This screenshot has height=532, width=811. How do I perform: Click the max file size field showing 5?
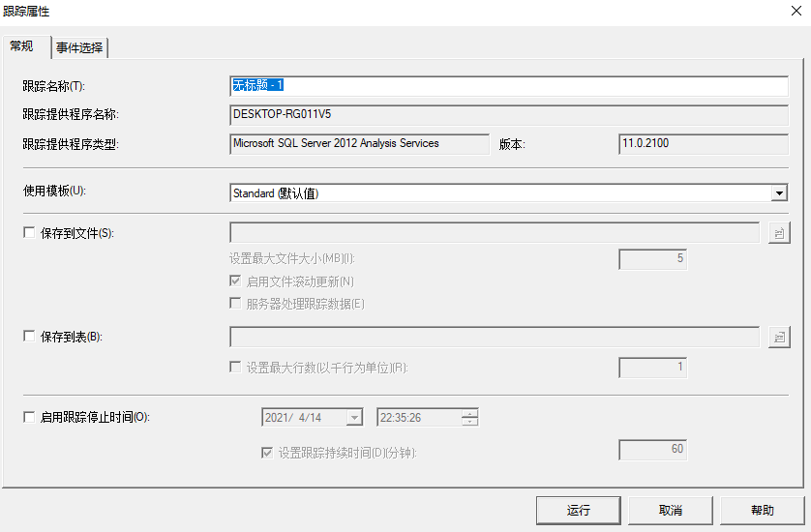tap(652, 259)
